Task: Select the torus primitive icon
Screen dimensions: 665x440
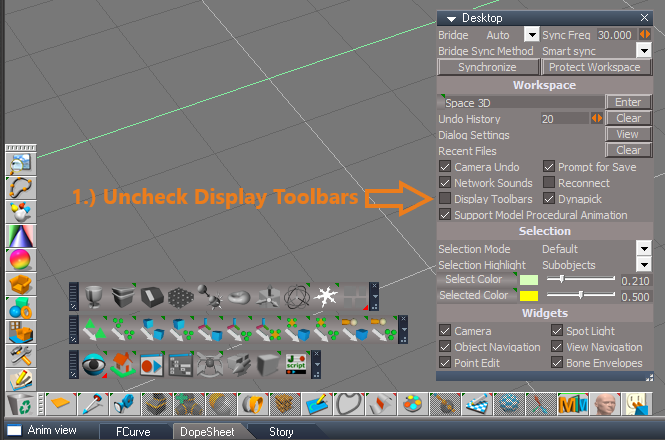Action: (239, 297)
